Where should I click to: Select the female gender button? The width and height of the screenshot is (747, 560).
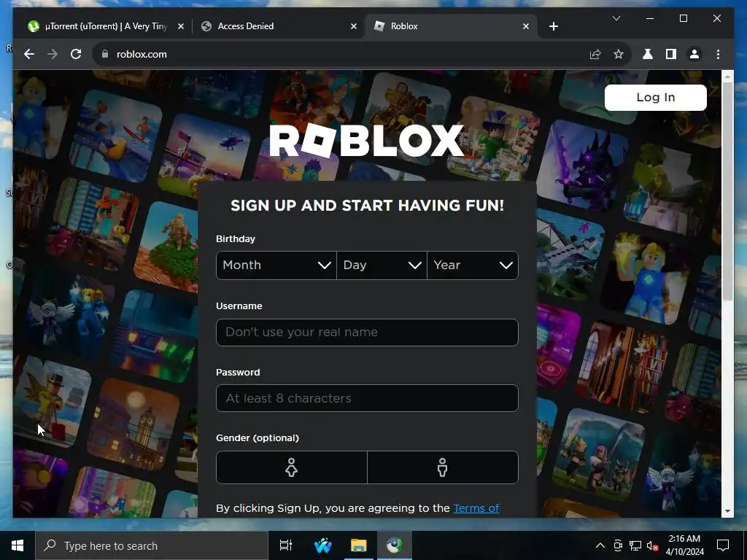(x=292, y=467)
